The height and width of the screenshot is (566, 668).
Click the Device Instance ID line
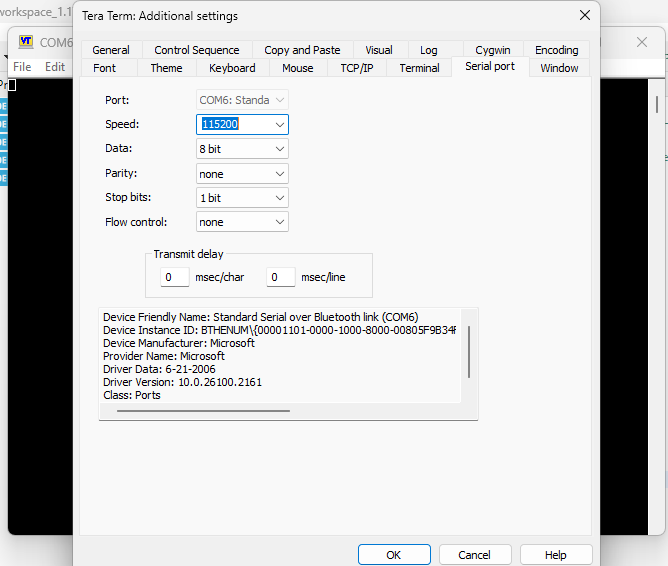click(x=279, y=330)
